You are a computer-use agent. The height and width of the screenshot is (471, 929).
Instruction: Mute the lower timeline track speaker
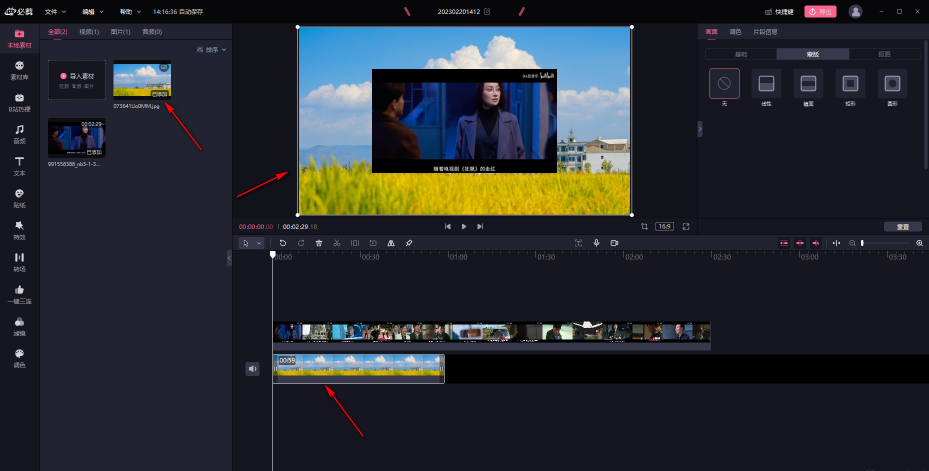253,369
